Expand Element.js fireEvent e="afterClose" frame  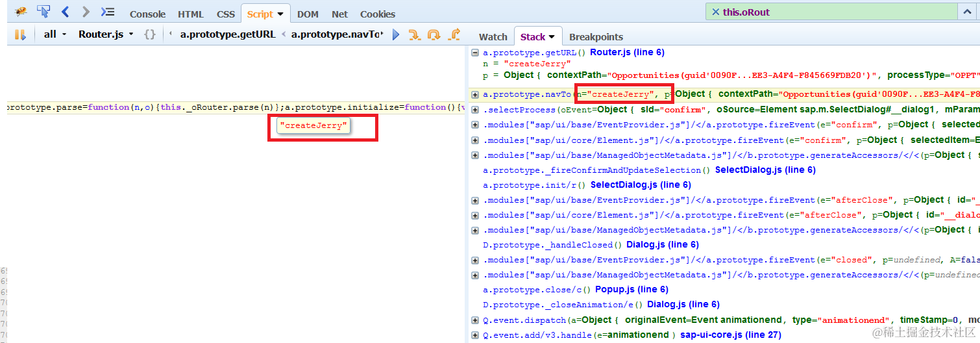475,215
